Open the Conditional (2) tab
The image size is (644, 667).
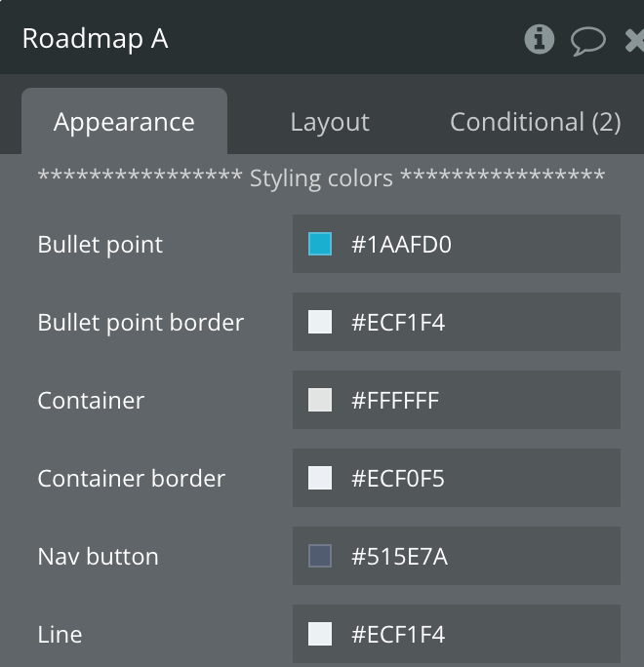pyautogui.click(x=535, y=122)
